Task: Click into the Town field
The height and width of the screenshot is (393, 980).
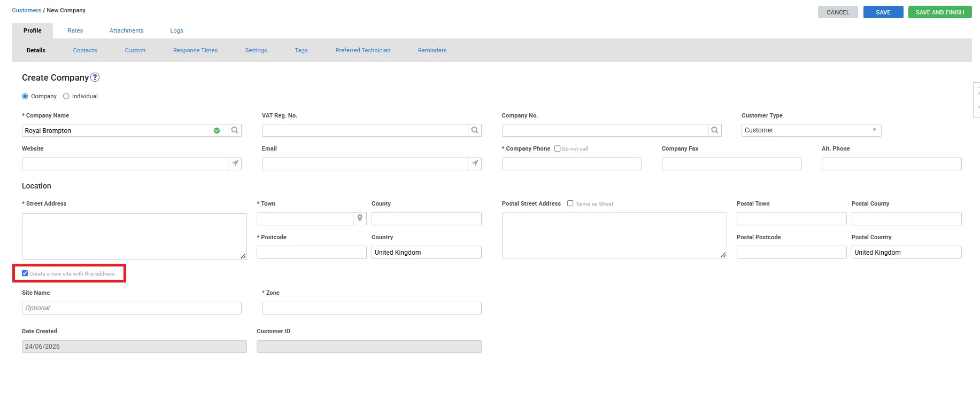Action: click(305, 218)
